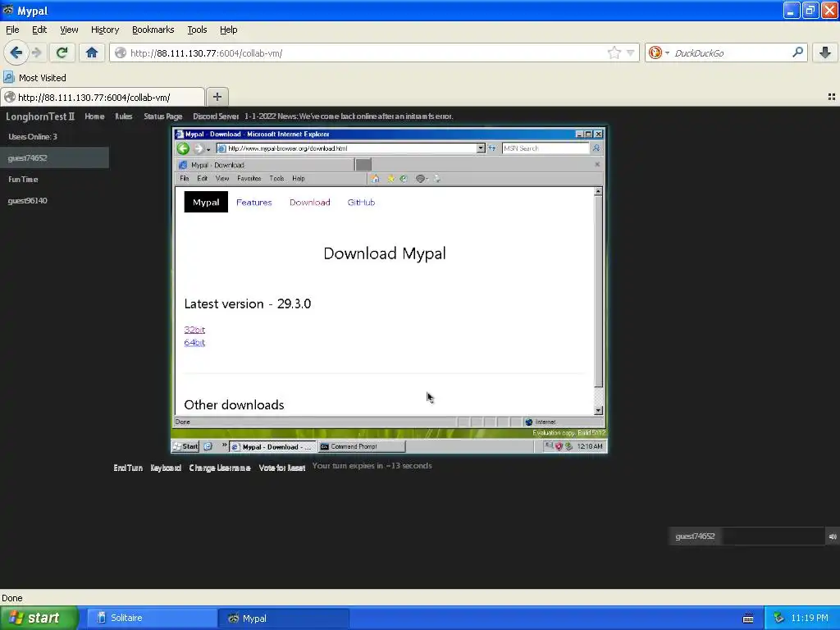Open the Discord Server link
The height and width of the screenshot is (630, 840).
[216, 116]
